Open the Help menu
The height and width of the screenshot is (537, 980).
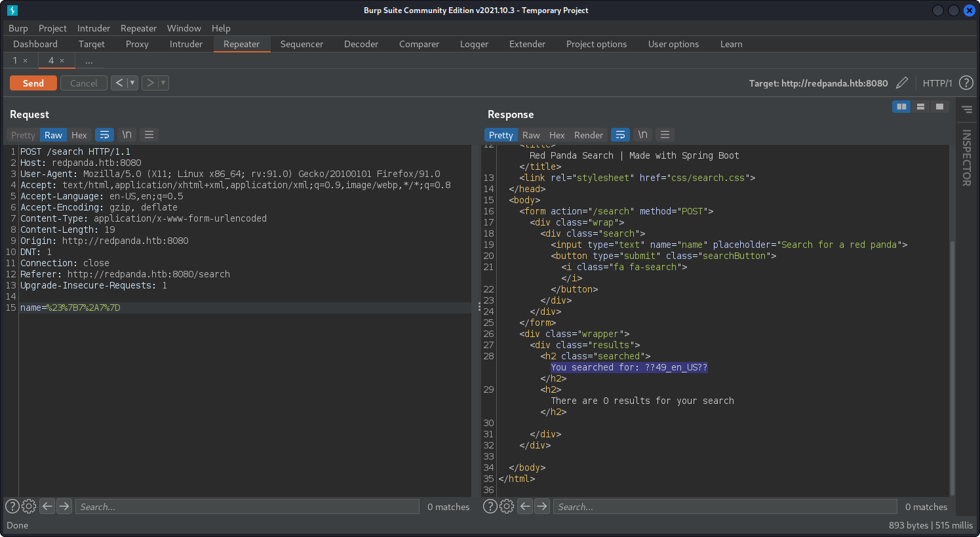coord(221,28)
